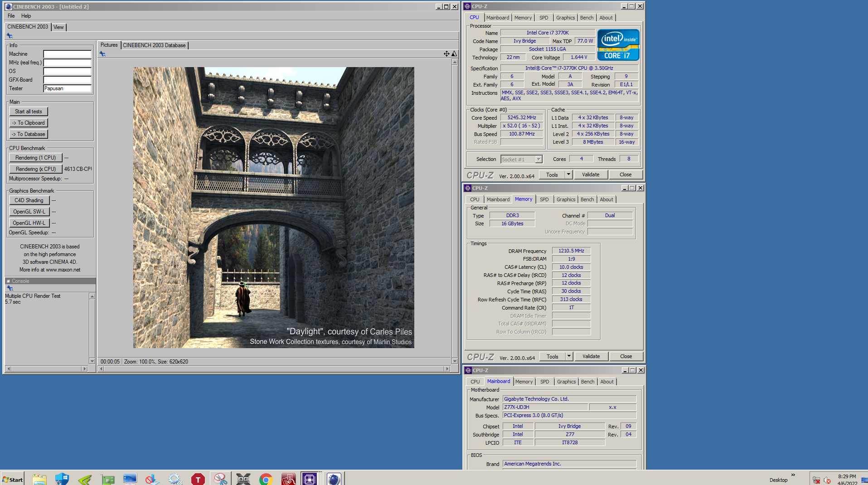Click the Tester field containing Papusan
868x485 pixels.
(68, 88)
